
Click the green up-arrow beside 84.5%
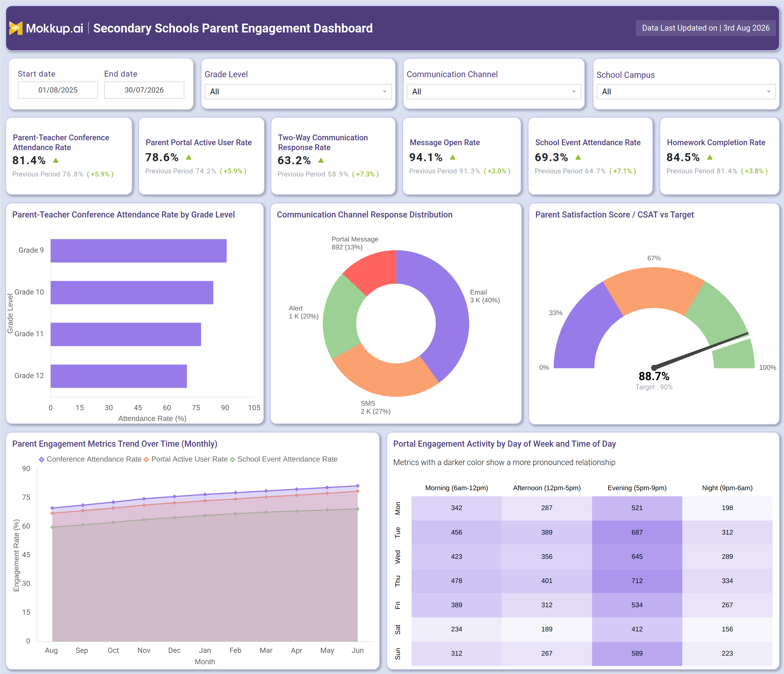click(x=710, y=157)
